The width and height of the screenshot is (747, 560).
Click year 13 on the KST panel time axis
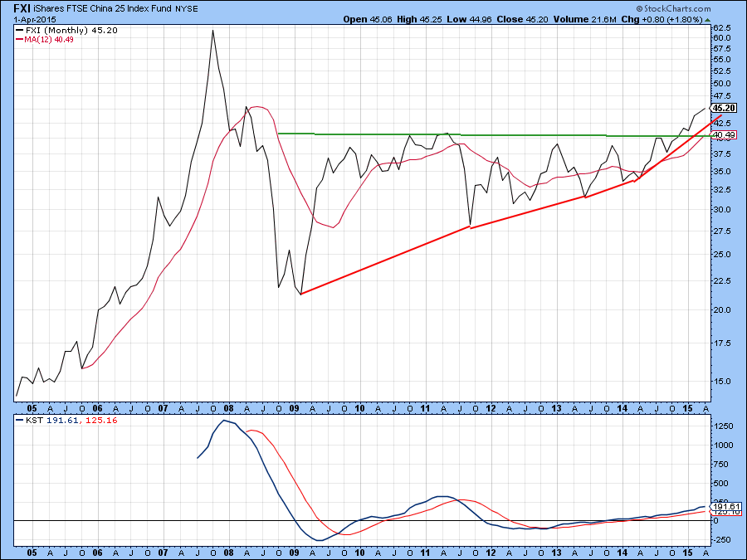coord(556,553)
